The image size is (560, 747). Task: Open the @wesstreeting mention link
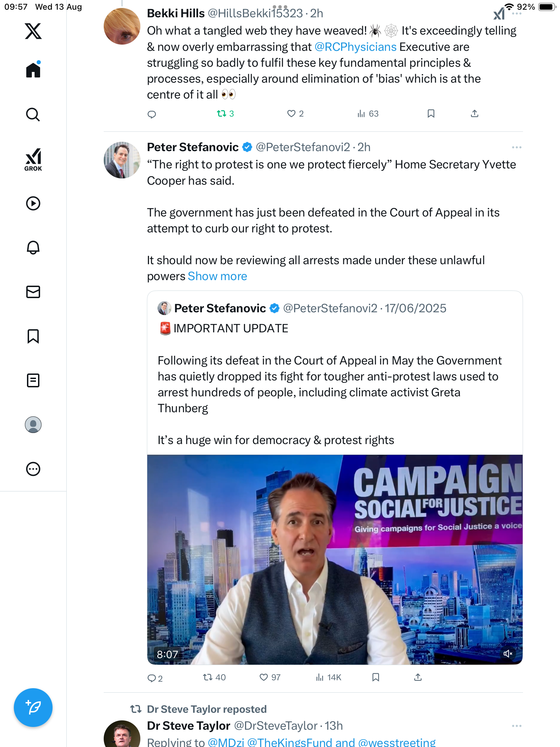[x=397, y=742]
